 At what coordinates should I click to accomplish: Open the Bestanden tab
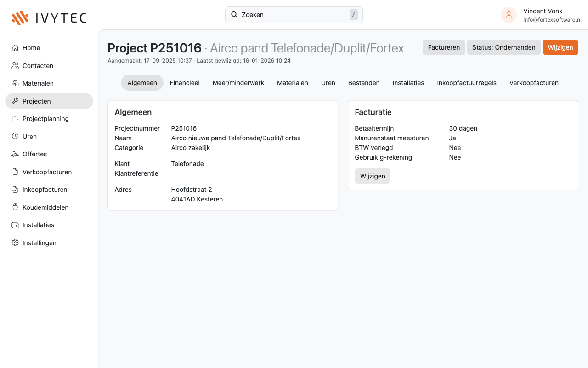364,83
